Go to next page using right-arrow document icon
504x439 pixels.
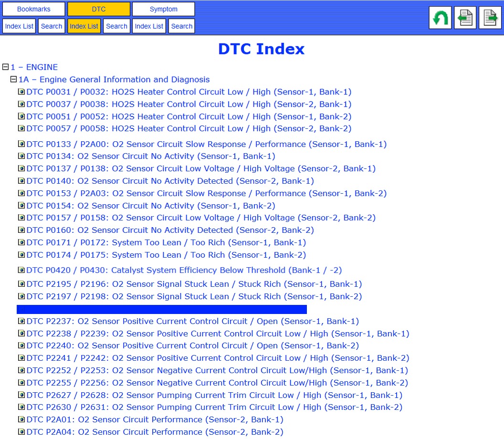point(490,18)
